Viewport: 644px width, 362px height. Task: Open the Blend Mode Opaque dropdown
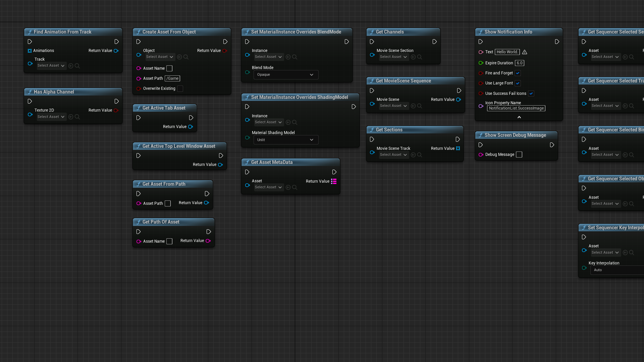click(x=286, y=75)
